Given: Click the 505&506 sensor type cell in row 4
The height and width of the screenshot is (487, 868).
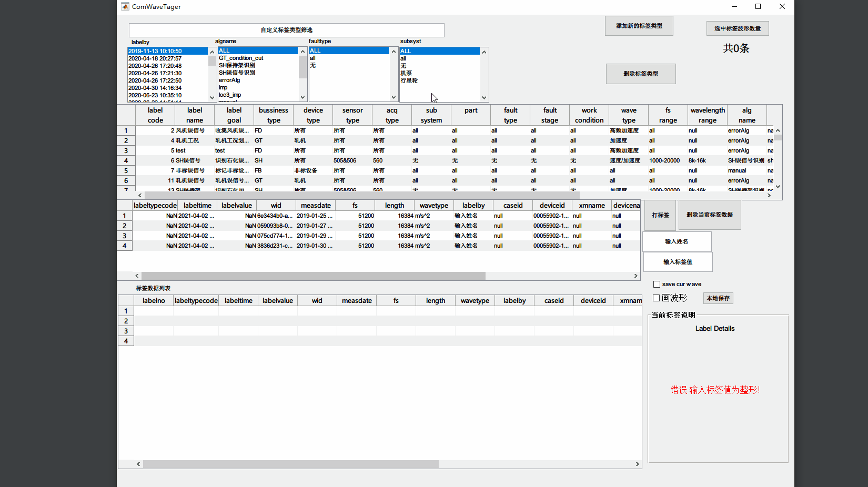Looking at the screenshot, I should coord(352,160).
